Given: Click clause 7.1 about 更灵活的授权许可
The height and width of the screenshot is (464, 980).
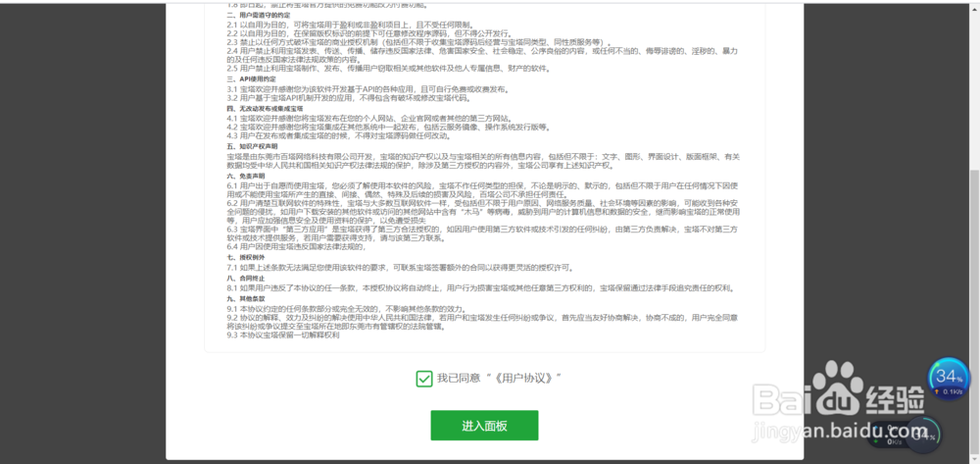Looking at the screenshot, I should pyautogui.click(x=401, y=268).
